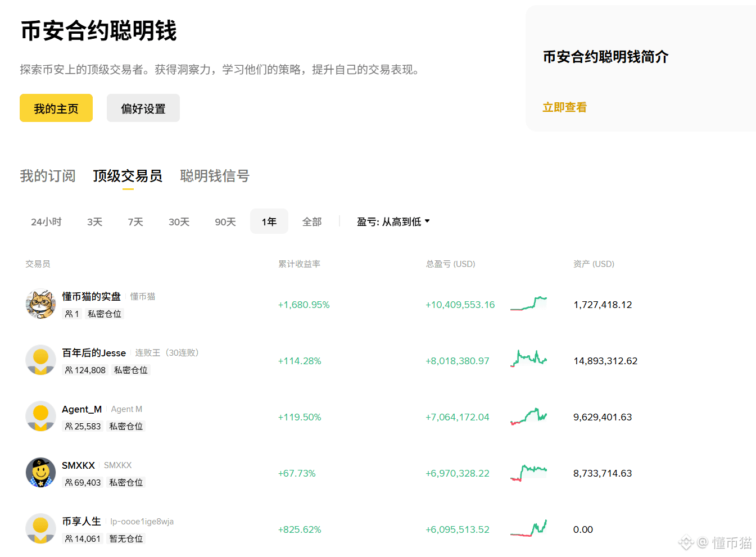Click 私密仓位 tag for SMXKX
The width and height of the screenshot is (756, 557).
click(x=126, y=482)
